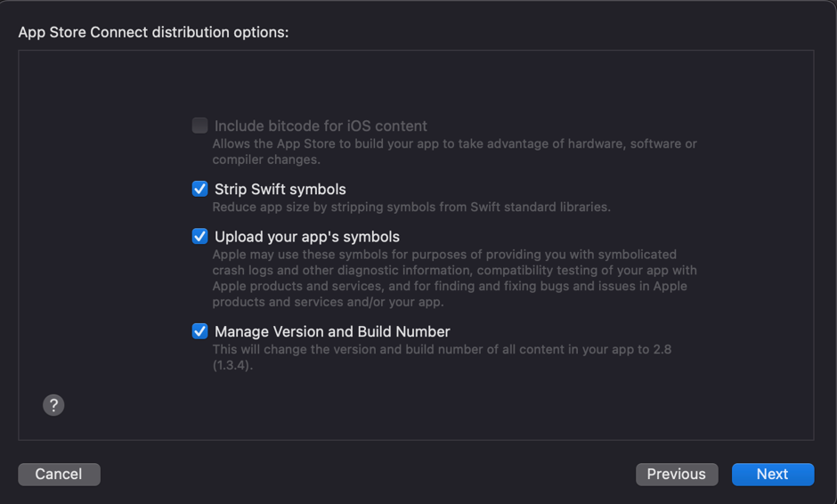Click the "Include bitcode for iOS content" label
837x504 pixels.
[321, 126]
